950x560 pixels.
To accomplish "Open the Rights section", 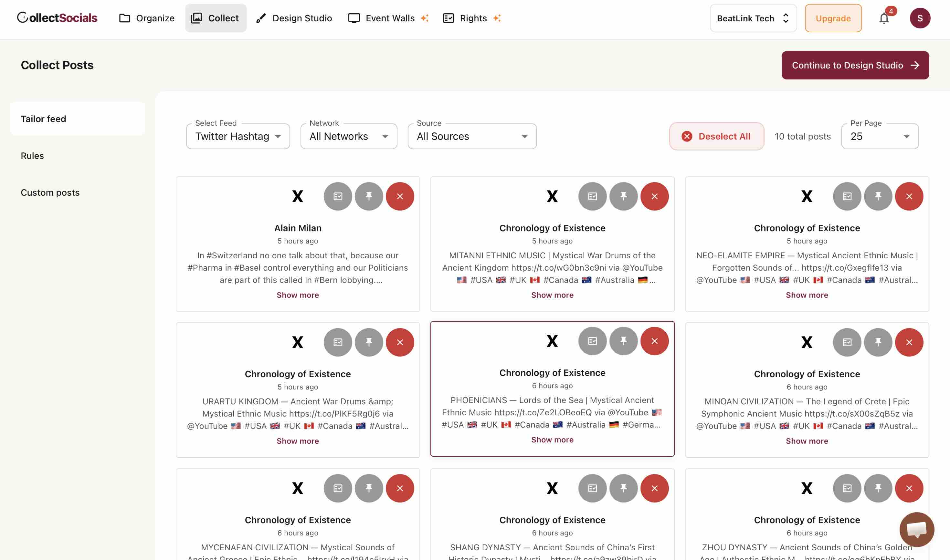I will [471, 18].
